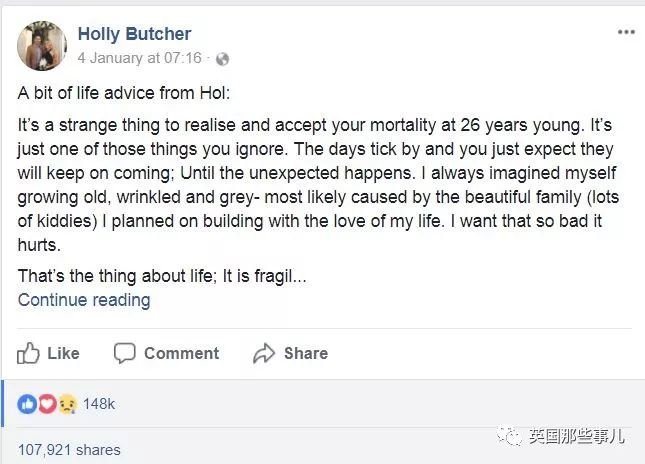Select the red heart Love reaction

[x=46, y=403]
